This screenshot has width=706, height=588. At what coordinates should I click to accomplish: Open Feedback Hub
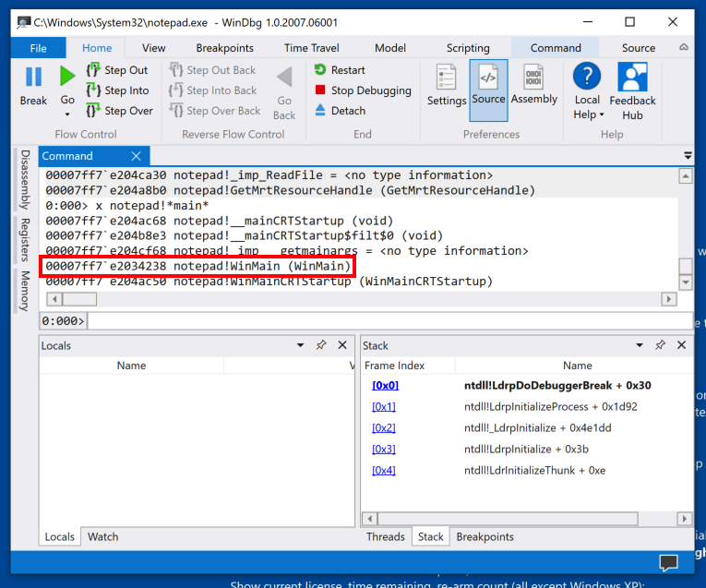pos(632,91)
